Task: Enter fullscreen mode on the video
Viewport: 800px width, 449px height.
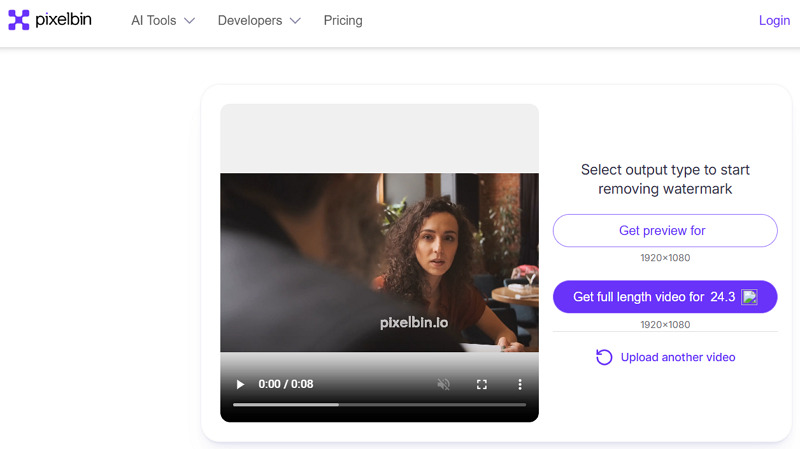Action: 481,384
